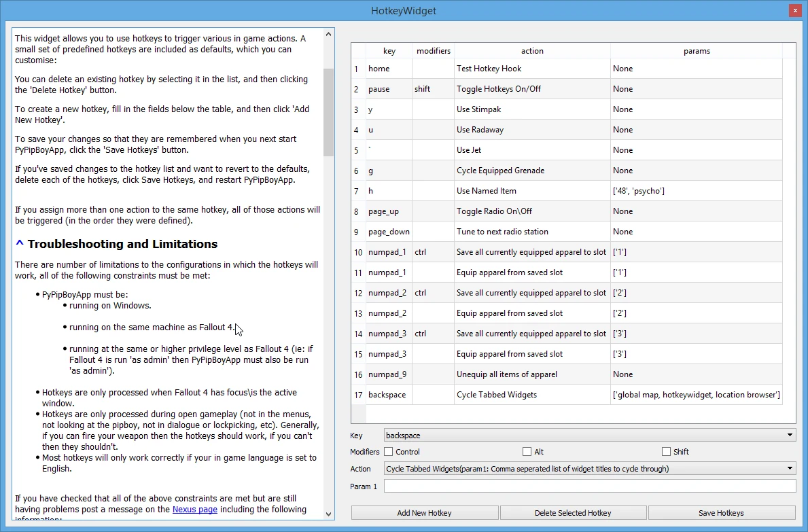This screenshot has width=808, height=532.
Task: Click the 'numpad_9' key cell
Action: (x=389, y=374)
